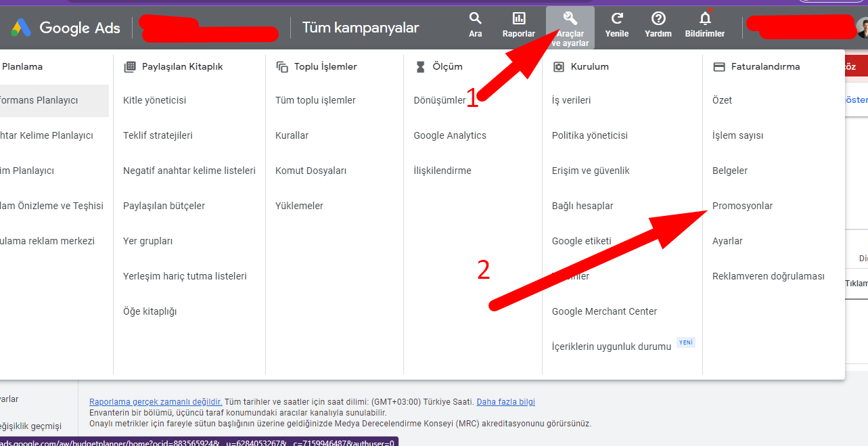Follow 'Daha fazla bilgi' link
Image resolution: width=868 pixels, height=446 pixels.
pos(506,402)
